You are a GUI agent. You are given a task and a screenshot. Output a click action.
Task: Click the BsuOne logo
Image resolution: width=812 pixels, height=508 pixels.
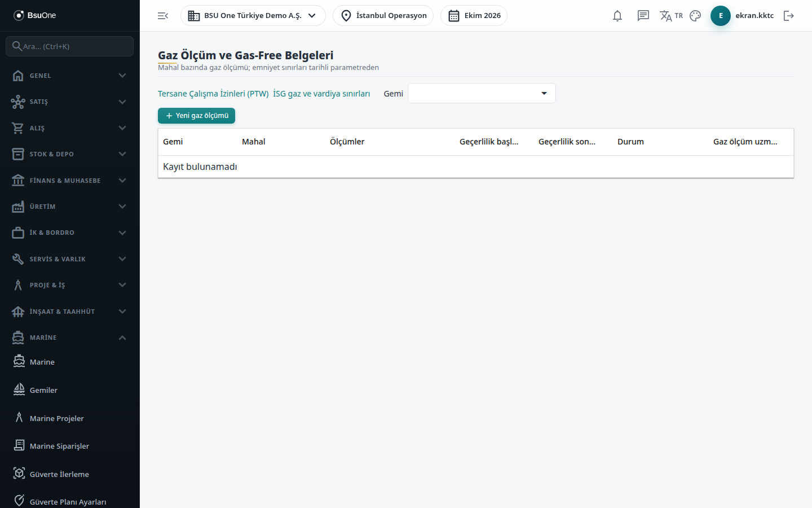point(35,15)
